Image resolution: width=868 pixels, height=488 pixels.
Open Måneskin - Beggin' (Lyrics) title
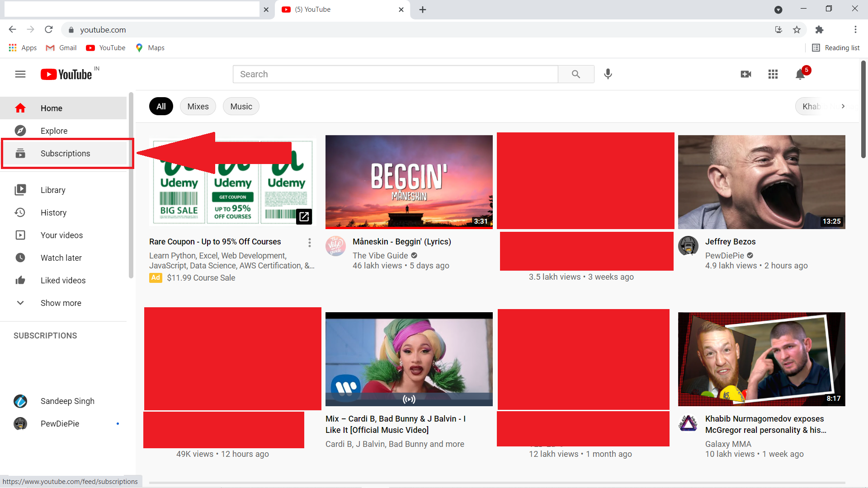tap(402, 242)
